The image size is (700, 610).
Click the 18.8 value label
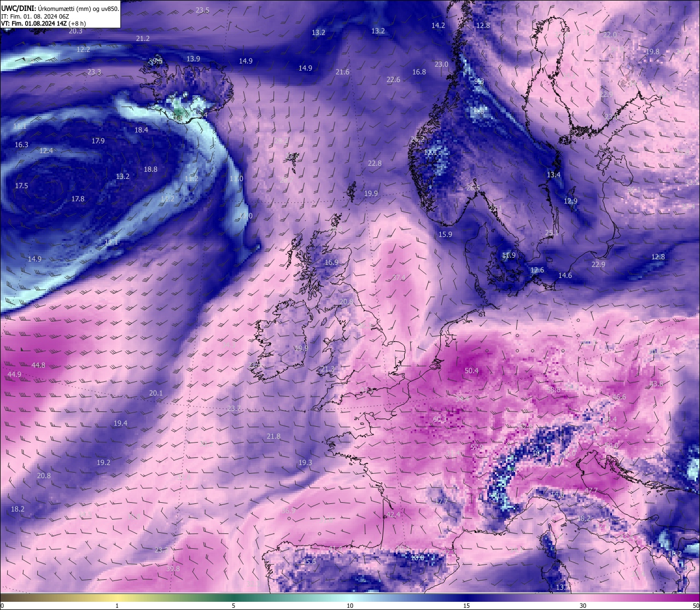[x=150, y=170]
